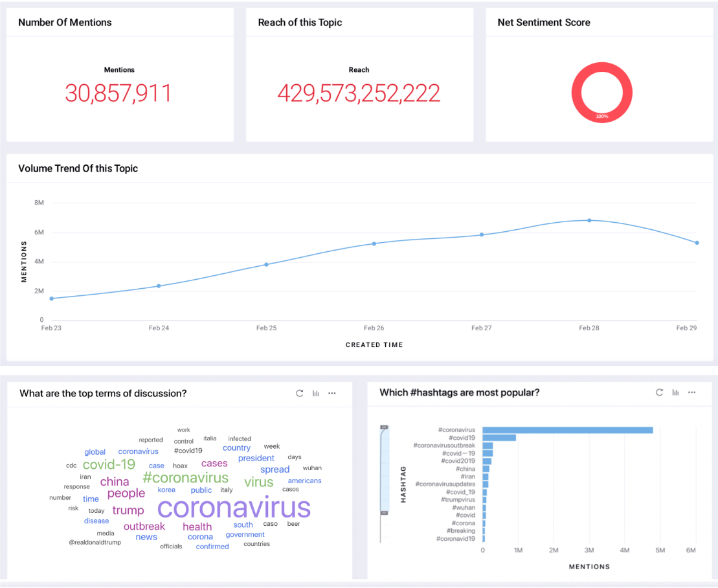Click the 'outbreak' word in cloud

pos(144,526)
